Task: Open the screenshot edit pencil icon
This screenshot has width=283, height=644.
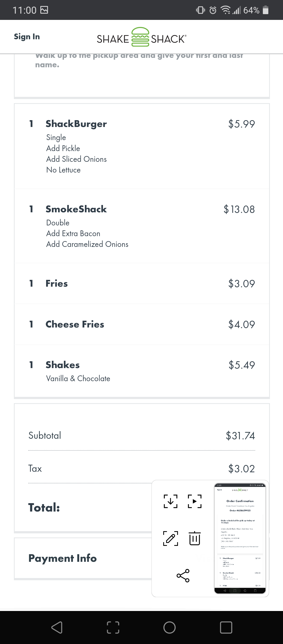Action: point(170,538)
